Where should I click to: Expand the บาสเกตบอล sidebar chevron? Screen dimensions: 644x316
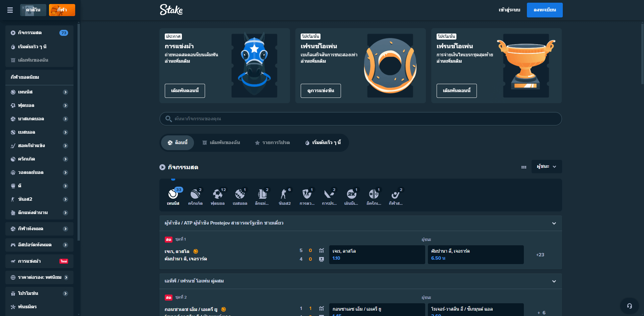pos(65,119)
